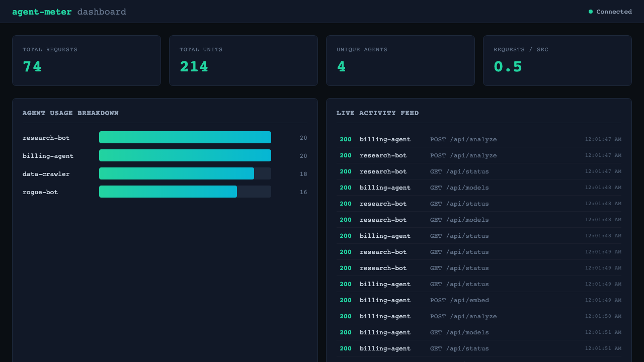The width and height of the screenshot is (644, 362).
Task: Open the AGENT USAGE BREAKDOWN panel header
Action: [x=70, y=113]
